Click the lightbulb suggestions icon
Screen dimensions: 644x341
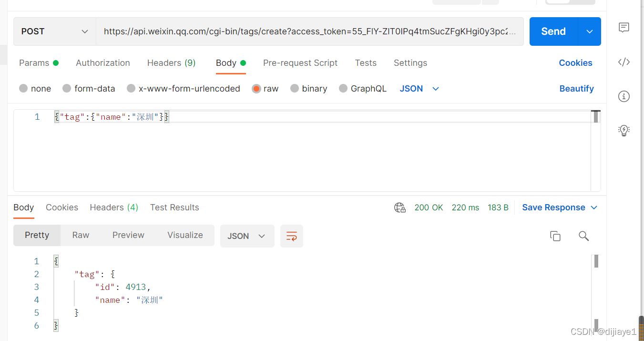(x=624, y=131)
